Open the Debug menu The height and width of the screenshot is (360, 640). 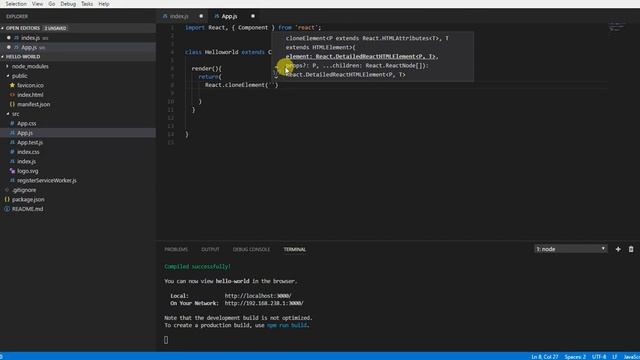click(68, 4)
